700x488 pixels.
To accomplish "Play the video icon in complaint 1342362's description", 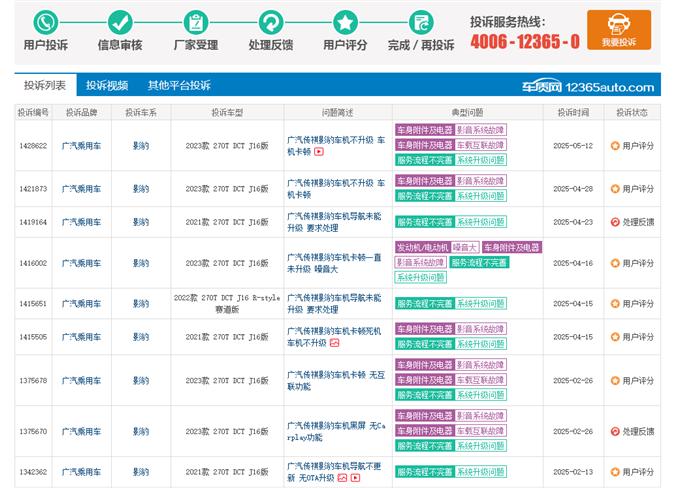I will (355, 478).
